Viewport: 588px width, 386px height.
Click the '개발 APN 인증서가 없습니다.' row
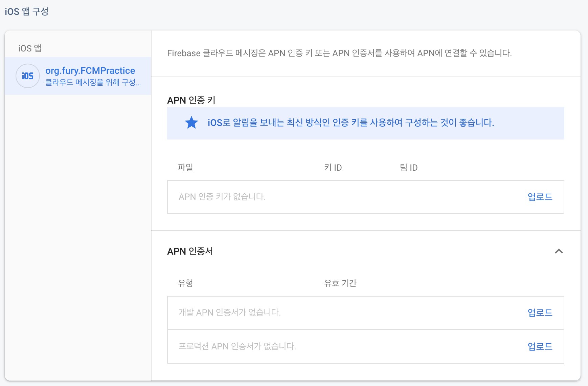click(x=366, y=313)
